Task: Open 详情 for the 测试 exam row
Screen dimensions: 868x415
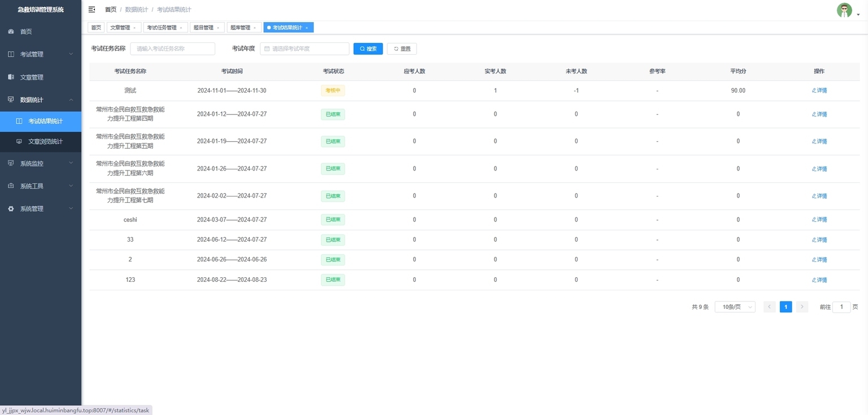Action: coord(819,90)
